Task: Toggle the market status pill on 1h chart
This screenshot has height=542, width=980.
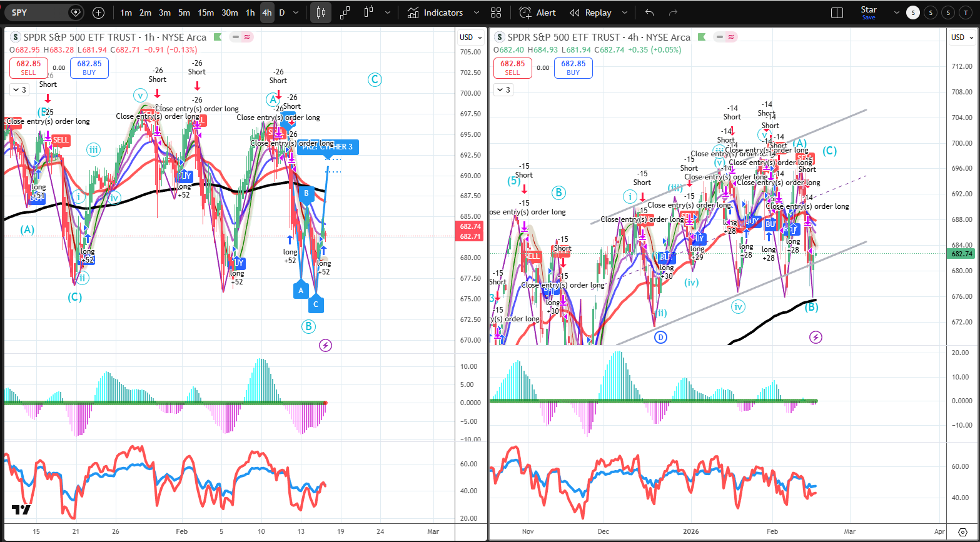Action: coord(241,38)
